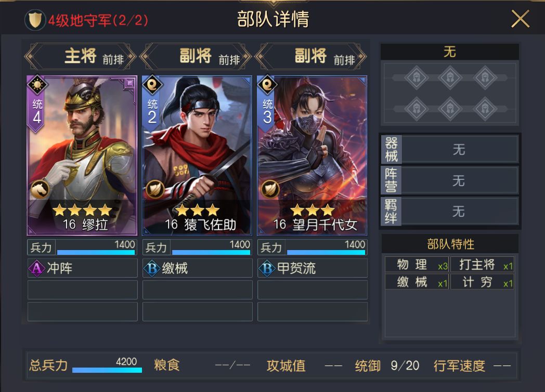Click the purple A rank icon for 冲阵
This screenshot has height=392, width=545.
click(36, 268)
